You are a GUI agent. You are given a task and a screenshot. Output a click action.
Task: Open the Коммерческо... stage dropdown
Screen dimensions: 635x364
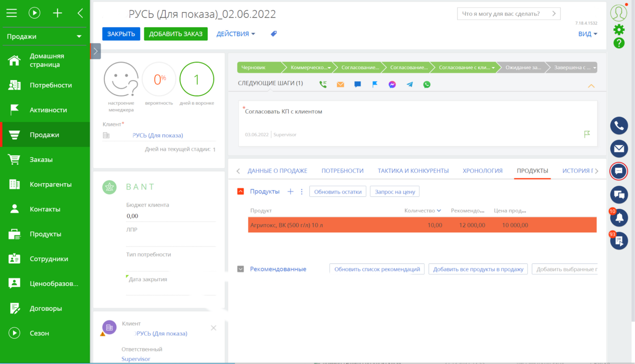[329, 68]
